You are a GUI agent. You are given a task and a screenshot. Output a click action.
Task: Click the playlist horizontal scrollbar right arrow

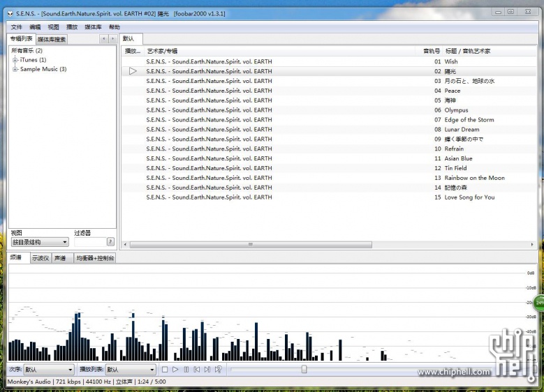[x=532, y=245]
